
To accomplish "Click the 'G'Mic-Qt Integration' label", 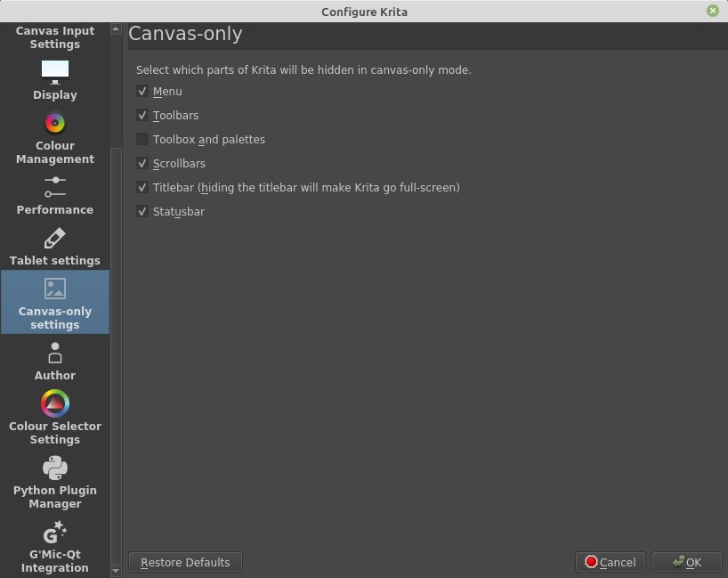I will pyautogui.click(x=55, y=561).
